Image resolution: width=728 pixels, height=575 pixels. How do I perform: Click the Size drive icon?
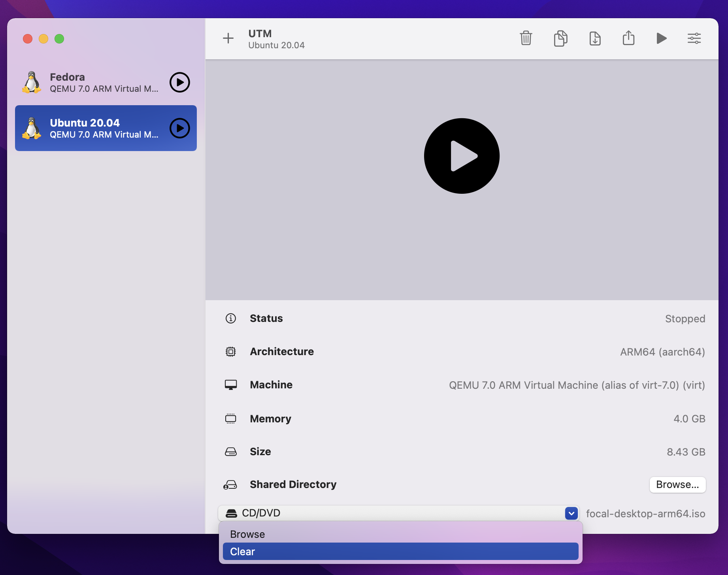point(231,452)
